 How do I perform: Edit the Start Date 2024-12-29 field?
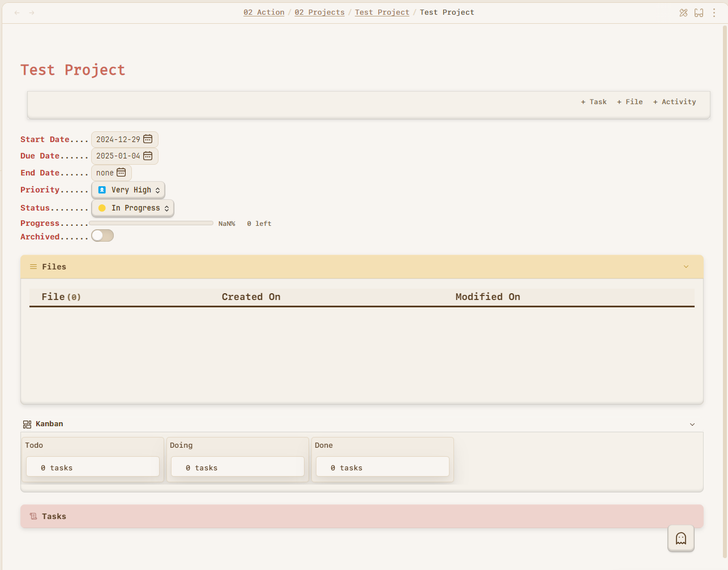coord(125,139)
